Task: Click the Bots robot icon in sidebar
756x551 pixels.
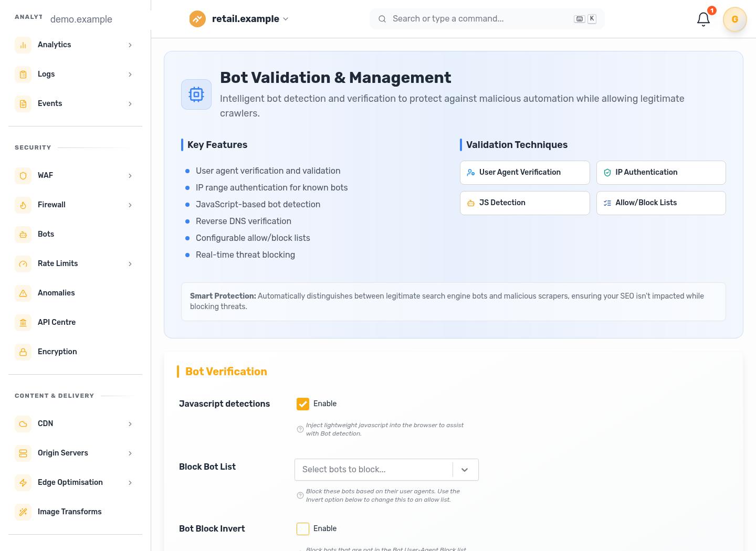Action: coord(23,235)
